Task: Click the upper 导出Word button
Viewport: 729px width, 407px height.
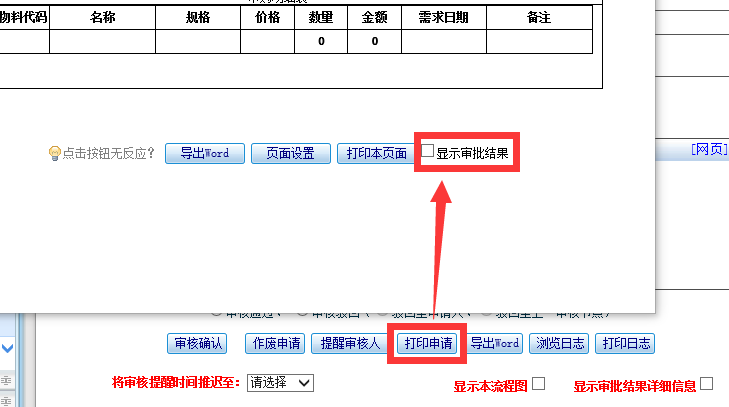Action: click(205, 153)
